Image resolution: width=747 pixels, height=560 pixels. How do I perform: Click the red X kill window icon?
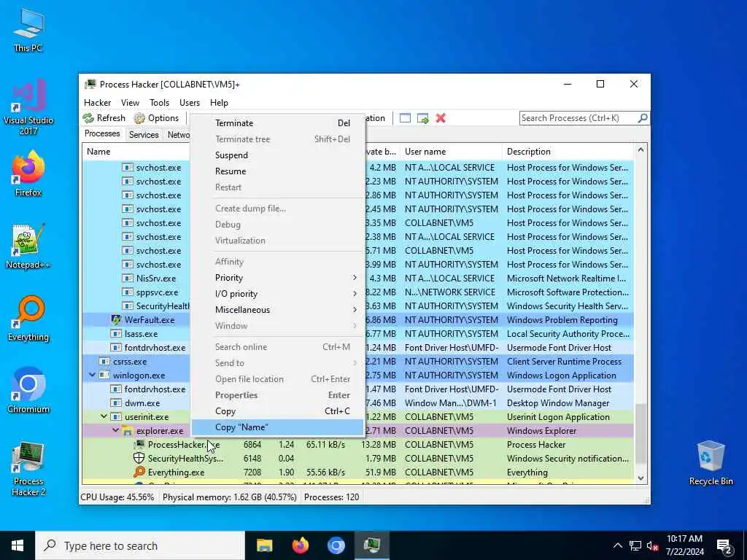coord(441,118)
